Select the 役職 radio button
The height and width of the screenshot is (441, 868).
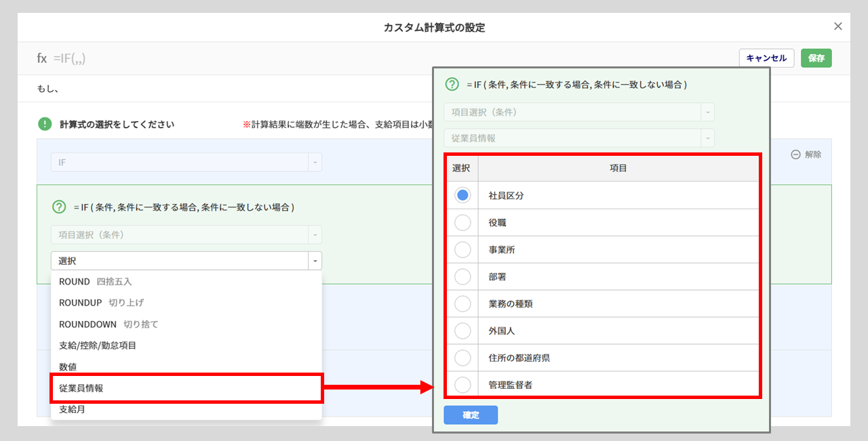462,222
